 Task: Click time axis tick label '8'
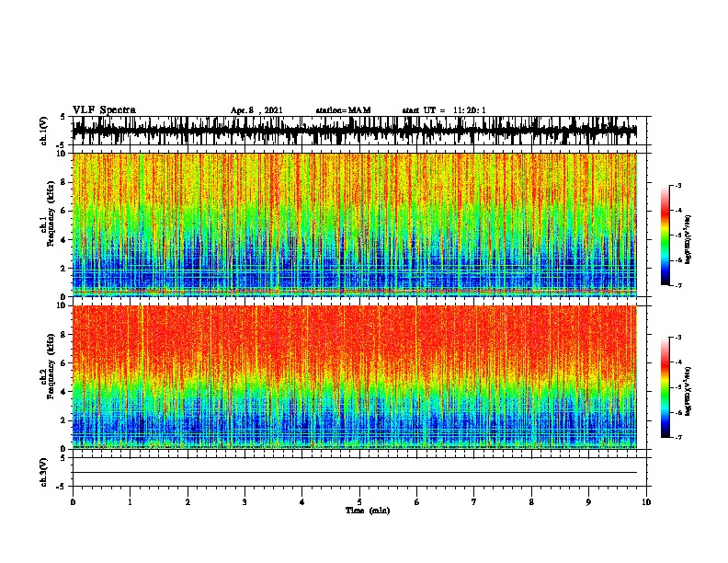coord(531,502)
